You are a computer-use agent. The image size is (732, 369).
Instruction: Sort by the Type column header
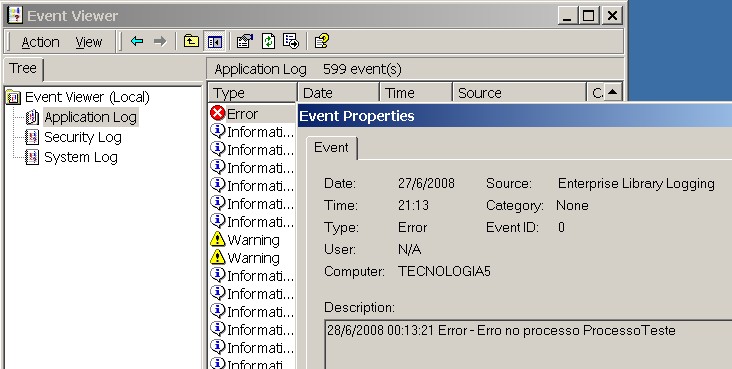[x=252, y=93]
